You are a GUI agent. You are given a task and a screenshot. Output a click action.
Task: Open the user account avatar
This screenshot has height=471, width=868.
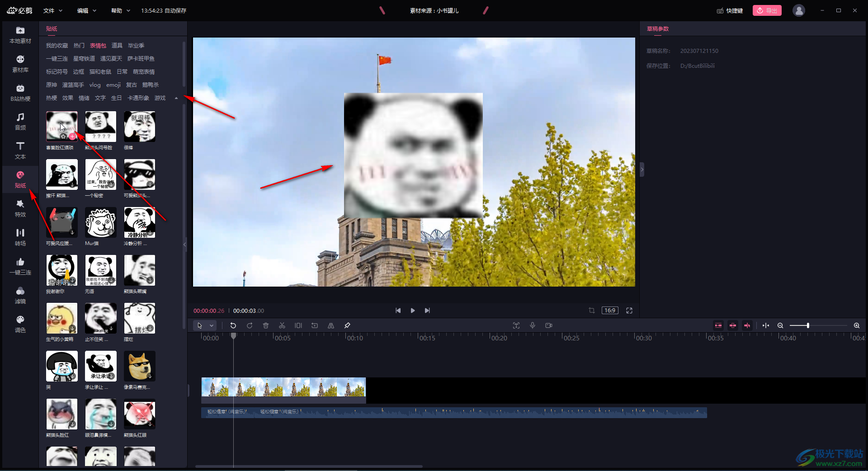[x=799, y=10]
